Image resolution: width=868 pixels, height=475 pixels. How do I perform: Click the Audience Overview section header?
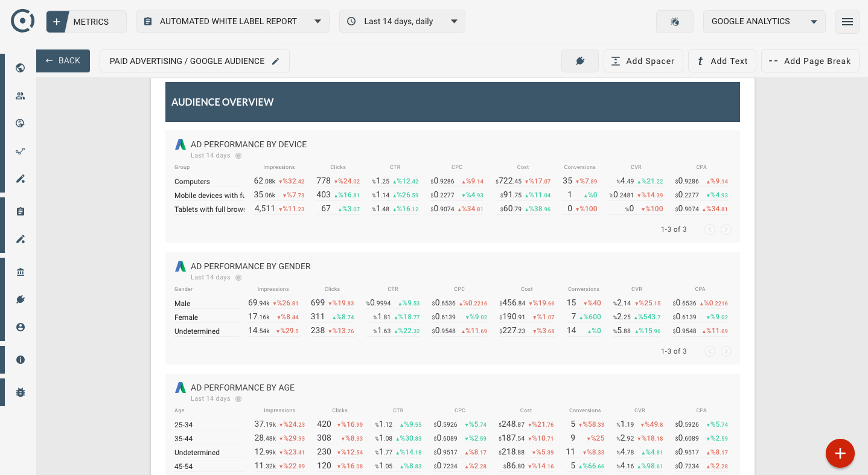click(x=453, y=102)
